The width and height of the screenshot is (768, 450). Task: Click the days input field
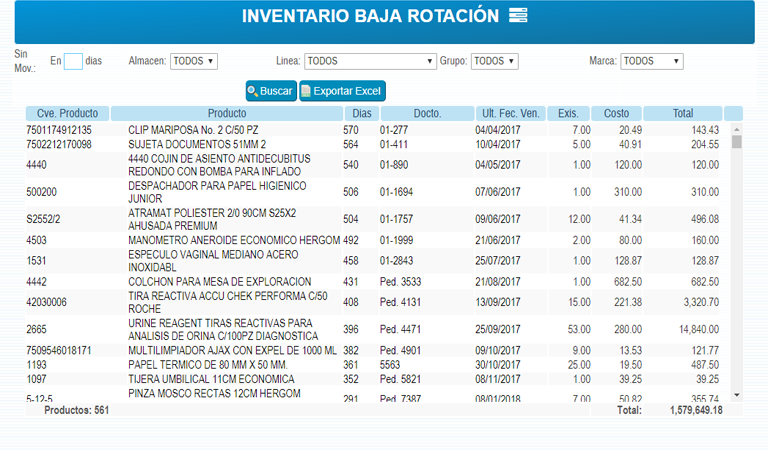coord(73,61)
